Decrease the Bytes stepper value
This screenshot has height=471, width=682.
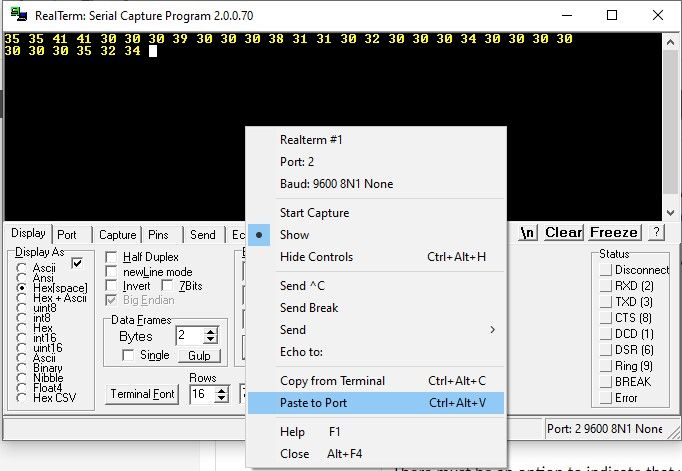[211, 340]
